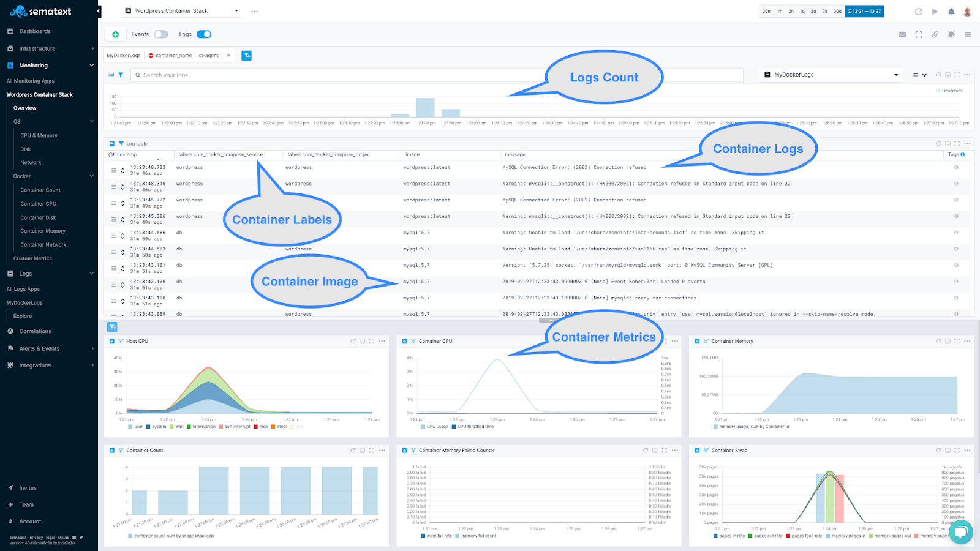Click the green plus add-component button
The width and height of the screenshot is (980, 551).
(x=115, y=34)
